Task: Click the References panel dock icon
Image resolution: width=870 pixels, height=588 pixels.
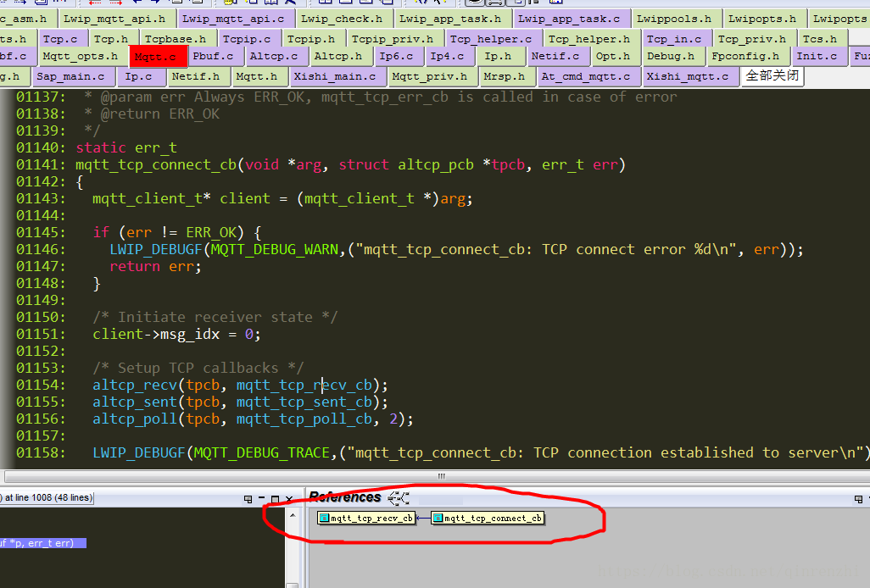Action: pos(858,499)
